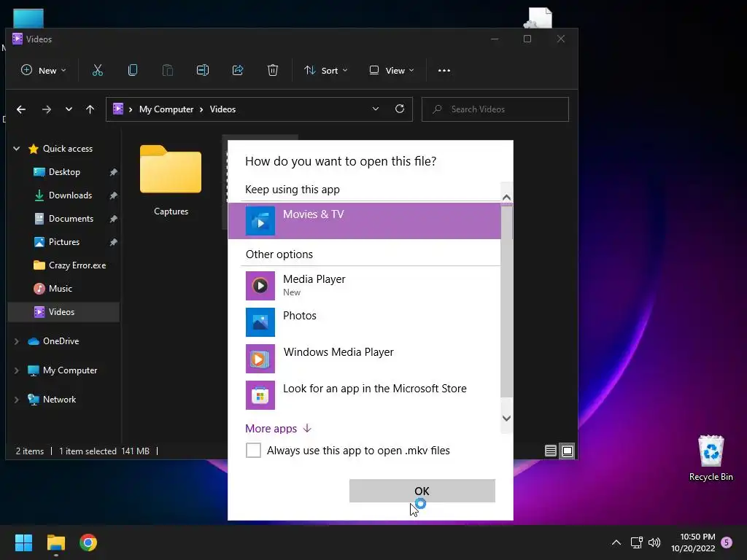Expand More apps list

click(x=278, y=429)
